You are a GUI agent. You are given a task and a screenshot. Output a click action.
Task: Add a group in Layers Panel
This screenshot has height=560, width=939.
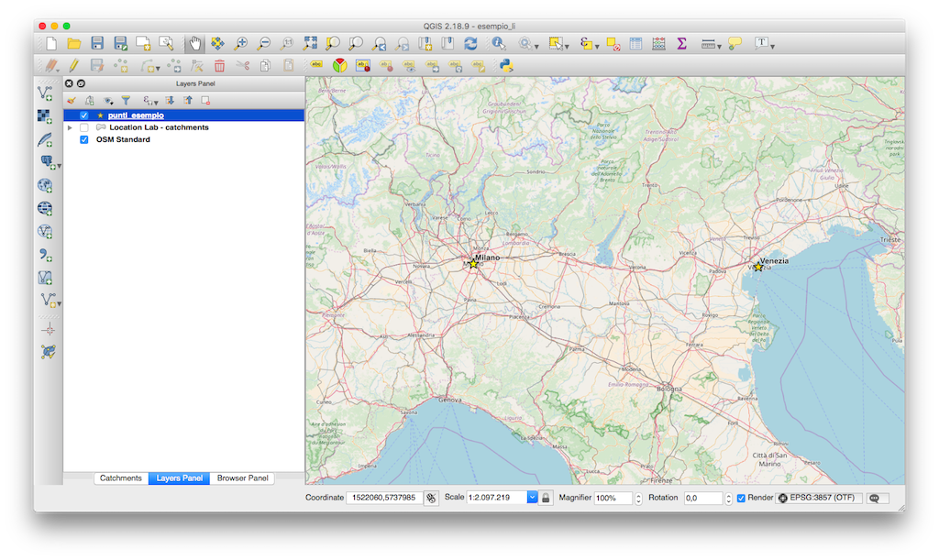click(89, 101)
